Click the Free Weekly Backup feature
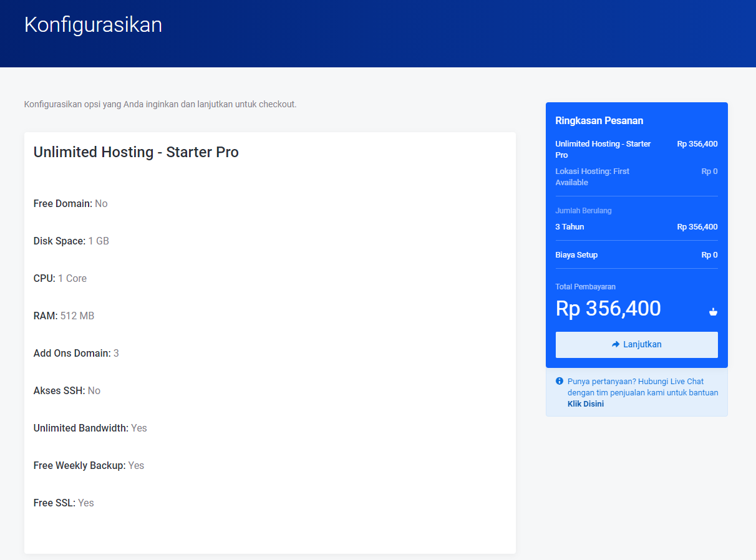Screen dimensions: 756x560 89,466
